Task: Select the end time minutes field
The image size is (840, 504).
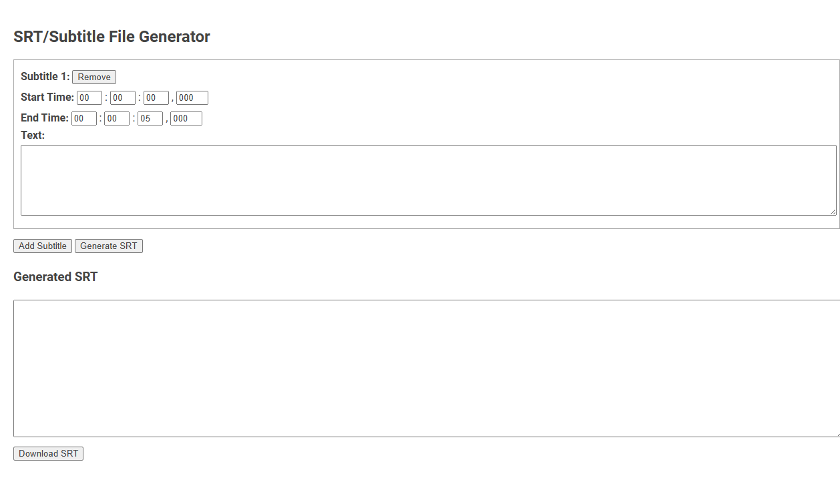Action: pyautogui.click(x=117, y=118)
